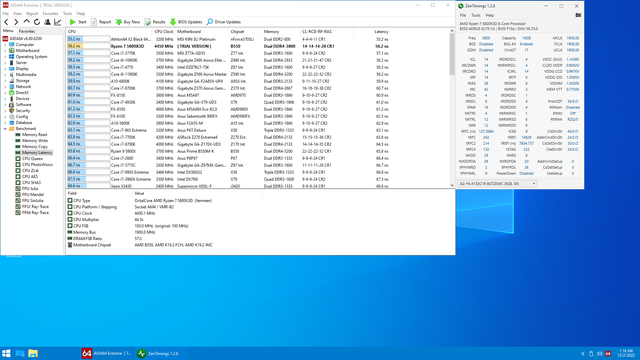This screenshot has height=360, width=640.
Task: Select the FPU Julia benchmark
Action: pos(30,189)
